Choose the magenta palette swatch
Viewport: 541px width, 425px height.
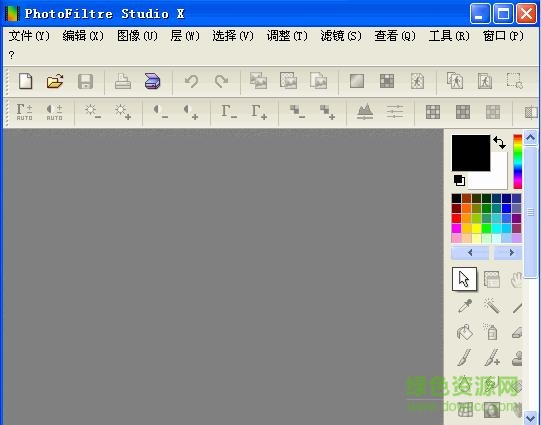point(456,228)
